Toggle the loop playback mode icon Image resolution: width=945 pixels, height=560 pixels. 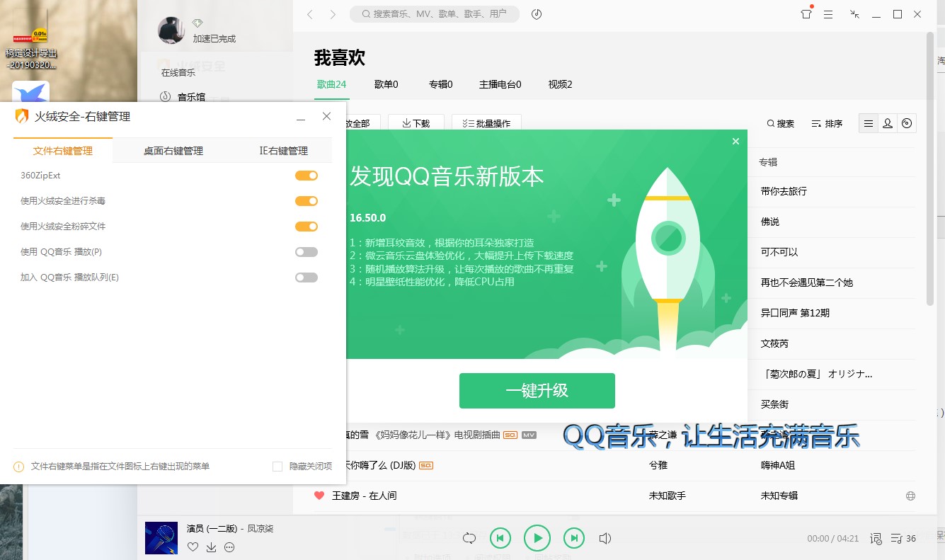click(x=469, y=539)
